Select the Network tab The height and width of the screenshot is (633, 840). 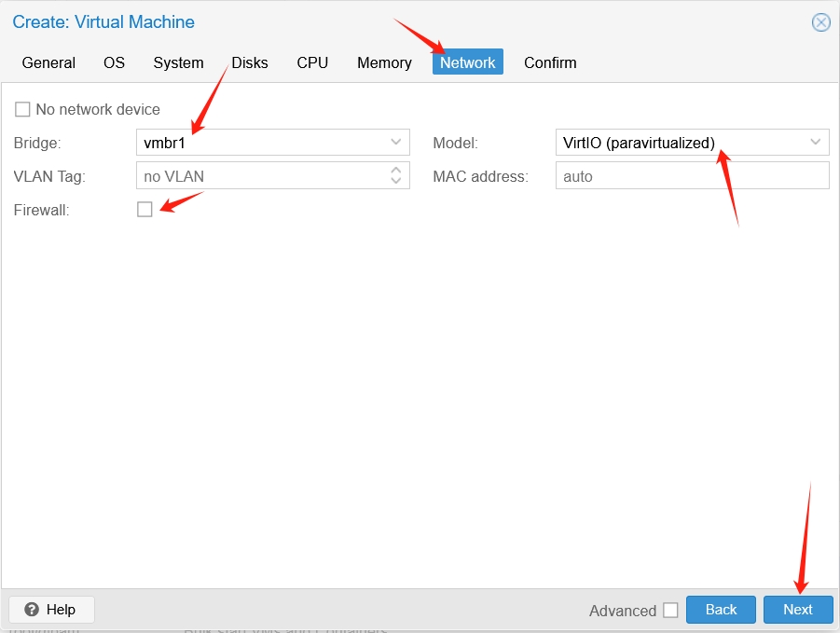tap(468, 62)
